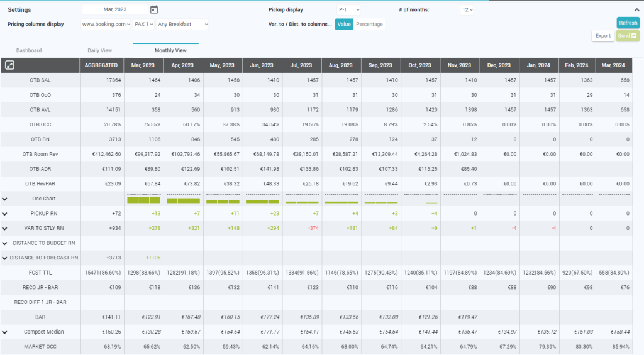Viewport: 644px width, 355px height.
Task: Click the OTB RevPAR row label
Action: click(40, 183)
